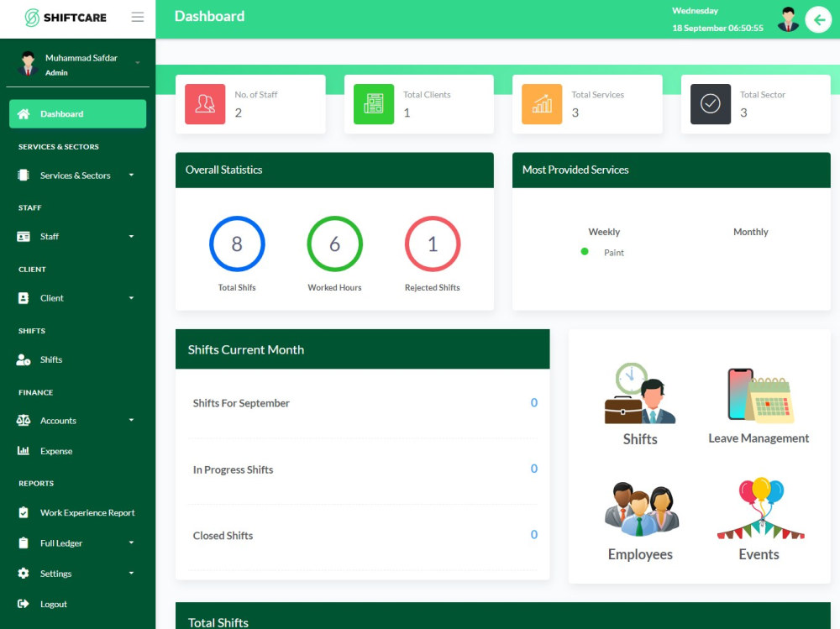Viewport: 840px width, 629px height.
Task: Click the Most Provided Services header
Action: click(x=671, y=170)
